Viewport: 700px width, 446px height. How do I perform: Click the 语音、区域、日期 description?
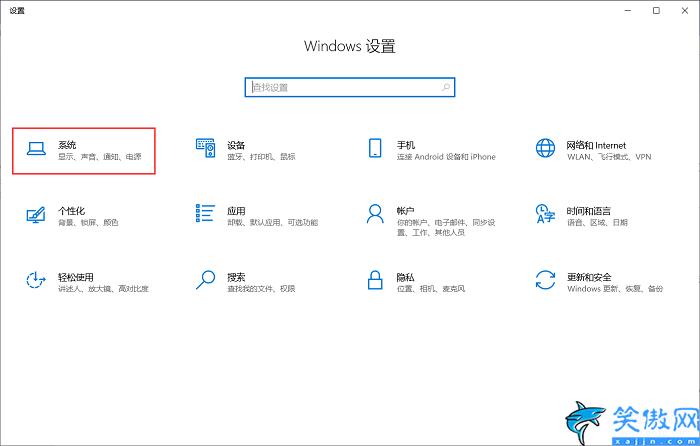click(x=598, y=222)
